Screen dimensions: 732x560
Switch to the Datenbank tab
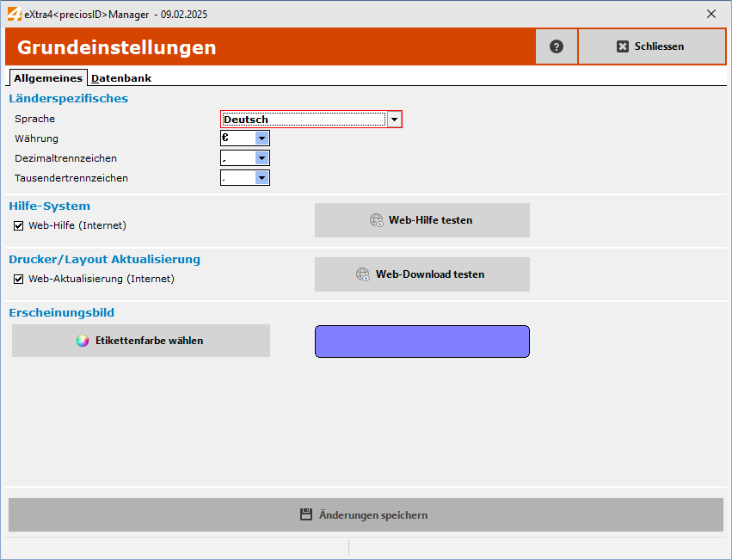click(120, 77)
